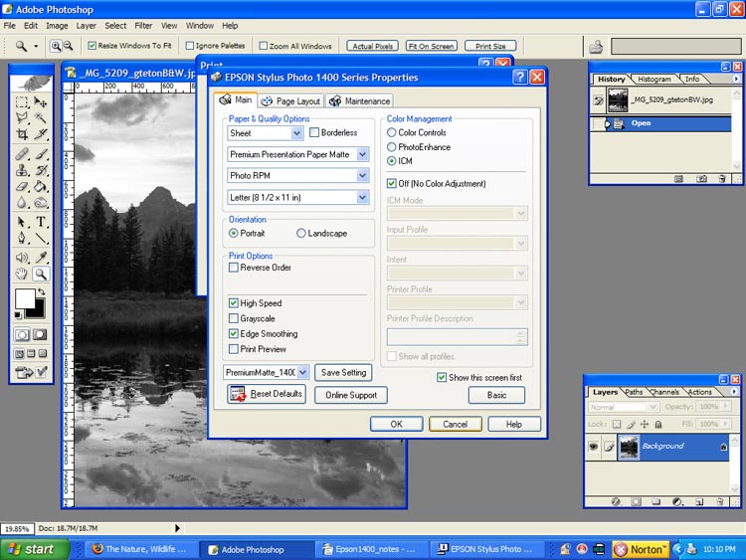
Task: Click the Background layer thumbnail
Action: pos(629,447)
